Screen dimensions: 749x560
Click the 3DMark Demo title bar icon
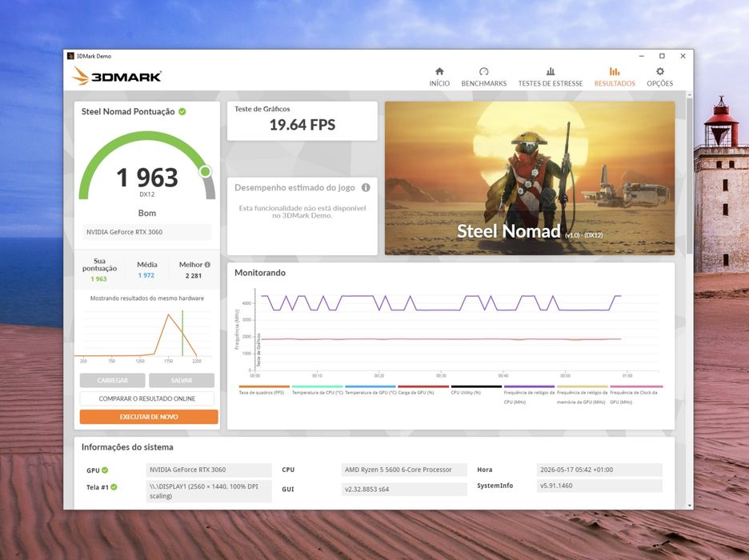pyautogui.click(x=70, y=56)
